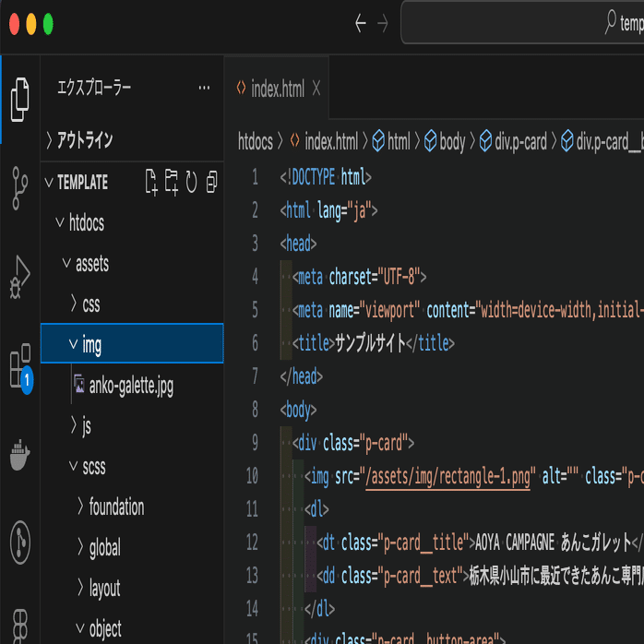Click line number 1 in the gutter
This screenshot has height=644, width=644.
click(x=255, y=177)
